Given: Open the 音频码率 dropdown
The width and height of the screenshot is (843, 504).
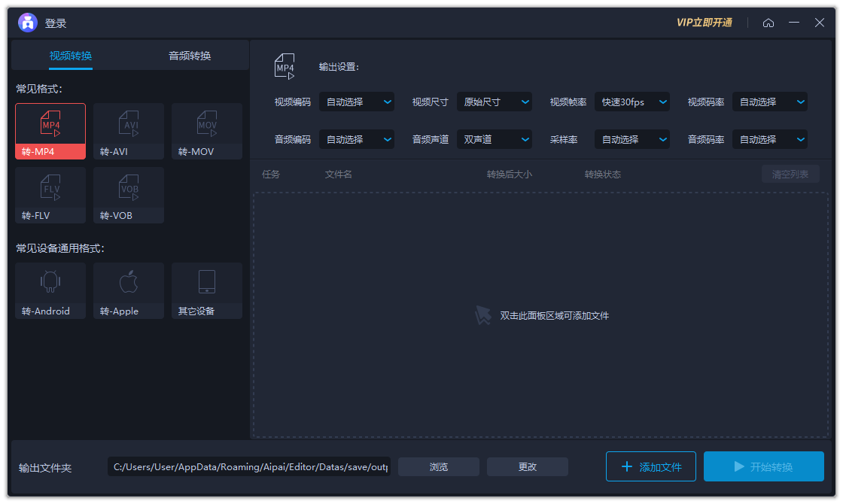Looking at the screenshot, I should point(770,140).
